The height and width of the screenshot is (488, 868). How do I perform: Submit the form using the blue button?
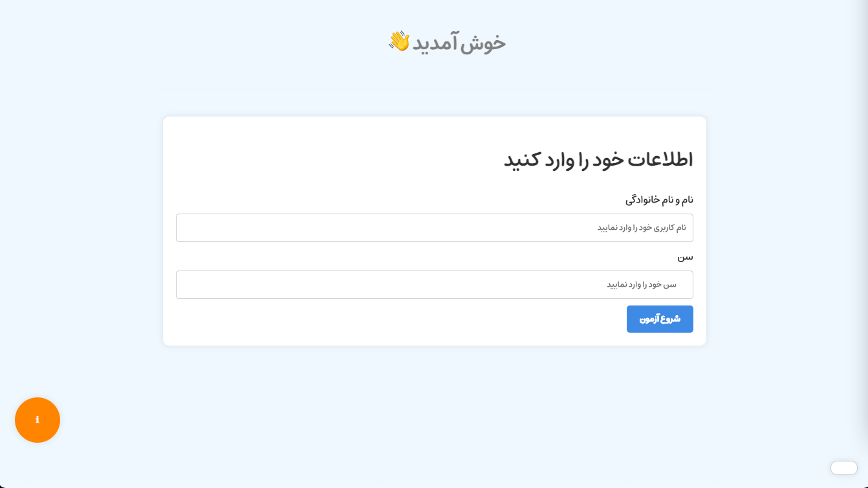click(660, 319)
